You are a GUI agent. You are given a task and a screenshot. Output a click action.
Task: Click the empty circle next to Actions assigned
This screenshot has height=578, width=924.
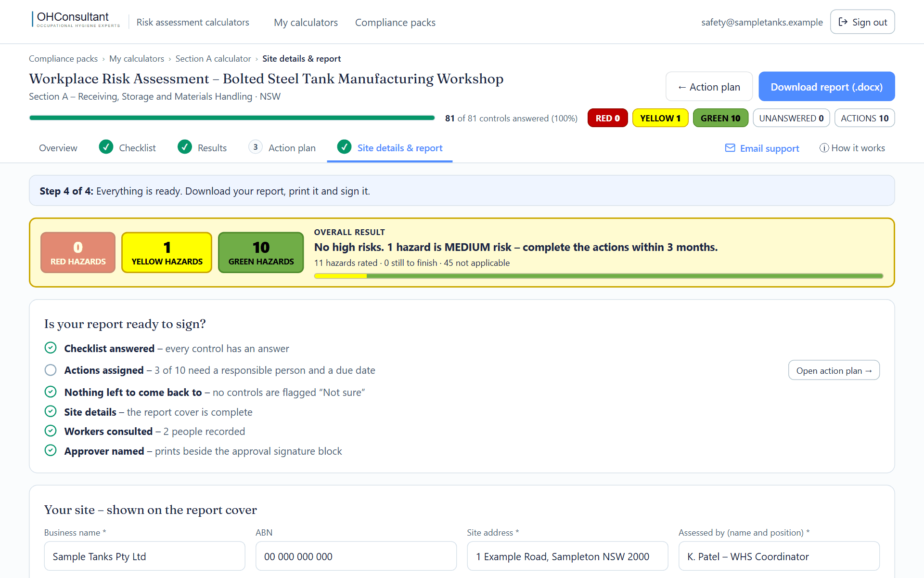click(51, 370)
